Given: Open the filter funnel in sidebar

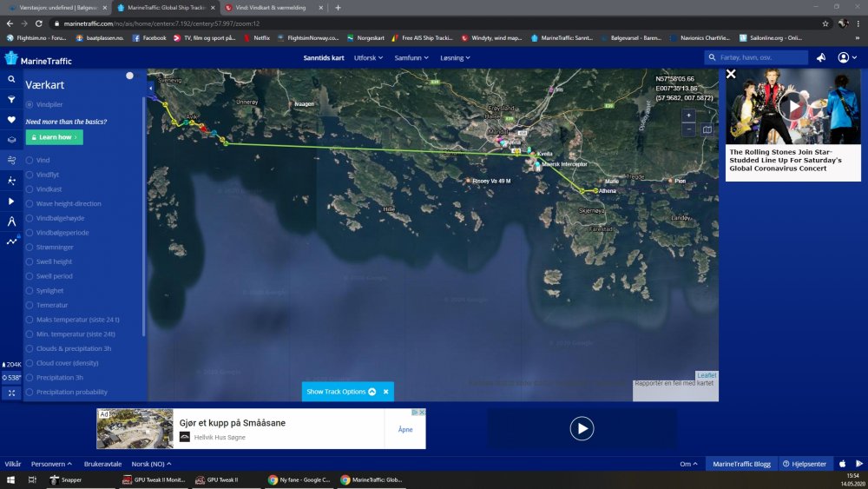Looking at the screenshot, I should [11, 100].
